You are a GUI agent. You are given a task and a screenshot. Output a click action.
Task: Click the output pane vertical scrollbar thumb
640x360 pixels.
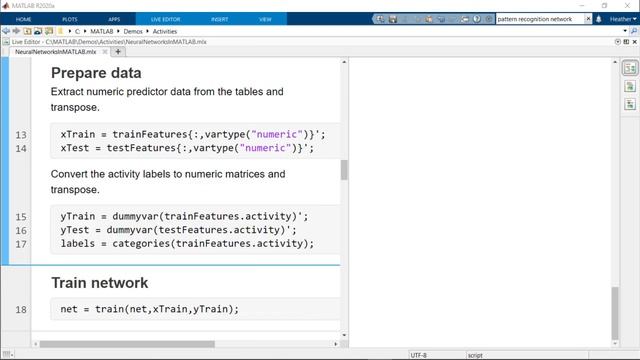click(615, 313)
